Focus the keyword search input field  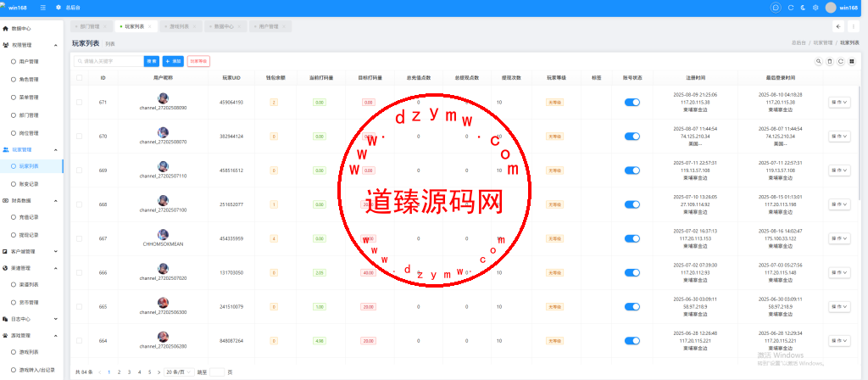coord(108,61)
